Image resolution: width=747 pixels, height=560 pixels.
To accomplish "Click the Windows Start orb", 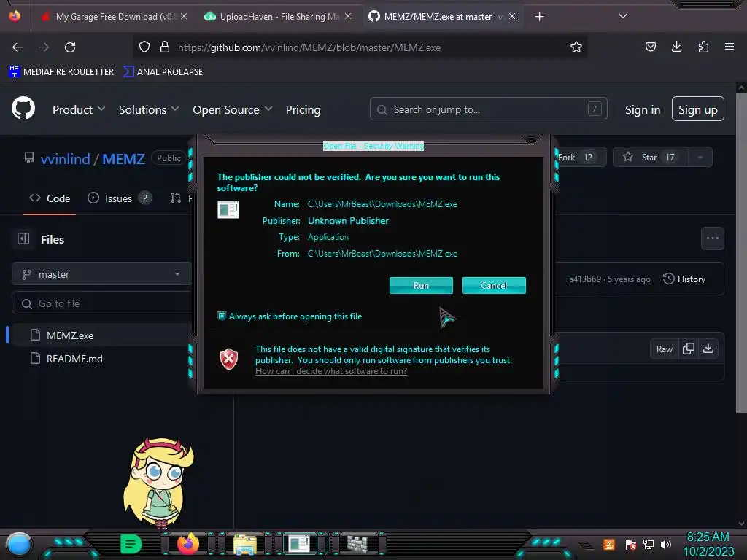I will tap(19, 544).
